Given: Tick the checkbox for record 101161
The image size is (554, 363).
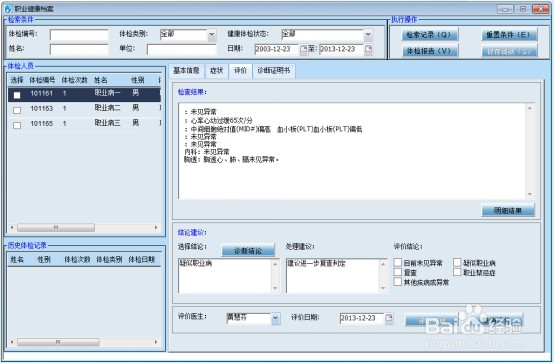Looking at the screenshot, I should point(17,95).
